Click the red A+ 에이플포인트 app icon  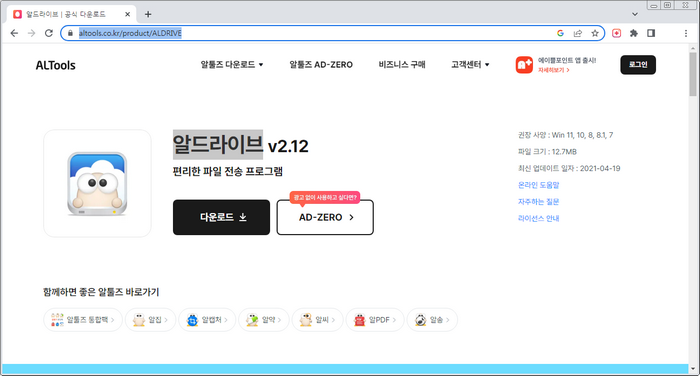(x=524, y=65)
